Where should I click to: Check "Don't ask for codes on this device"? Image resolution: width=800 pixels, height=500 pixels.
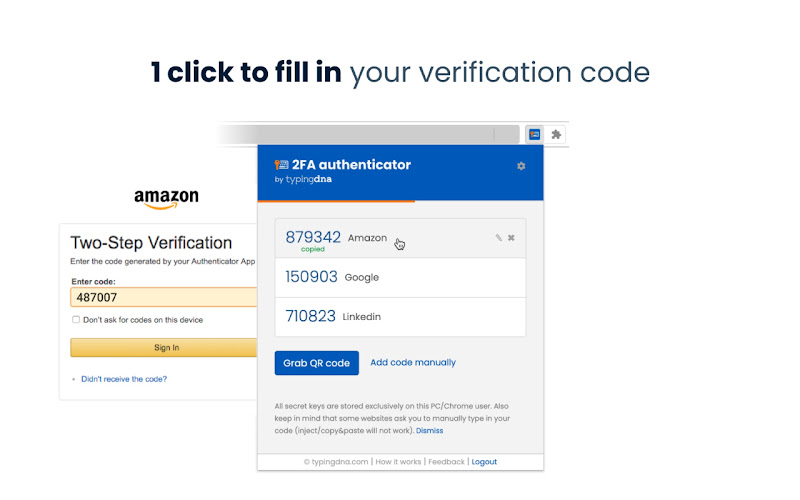76,319
